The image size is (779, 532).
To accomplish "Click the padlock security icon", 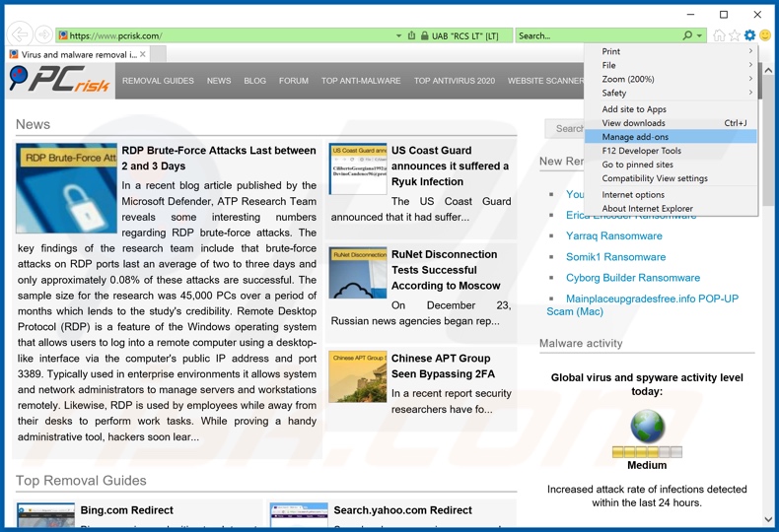I will point(424,35).
